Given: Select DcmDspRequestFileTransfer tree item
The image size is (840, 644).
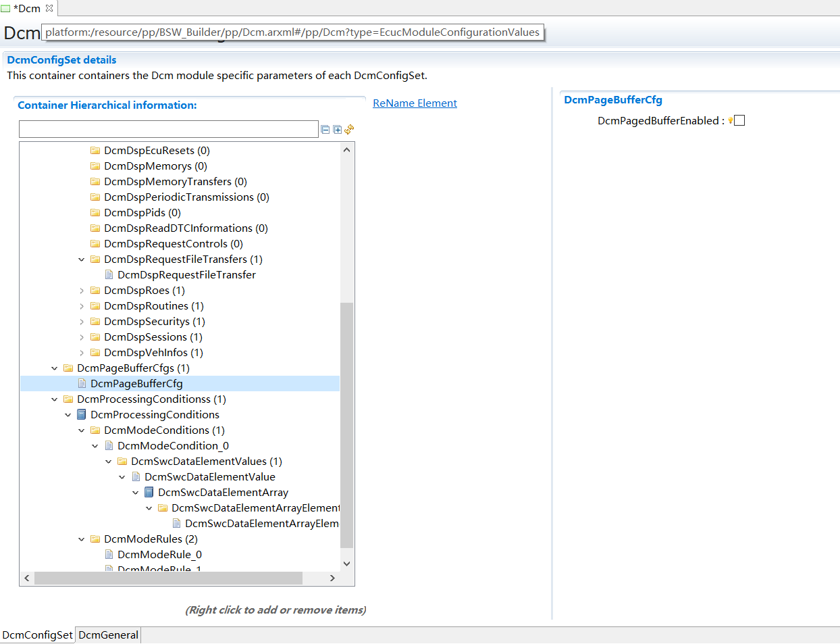Looking at the screenshot, I should [x=186, y=275].
